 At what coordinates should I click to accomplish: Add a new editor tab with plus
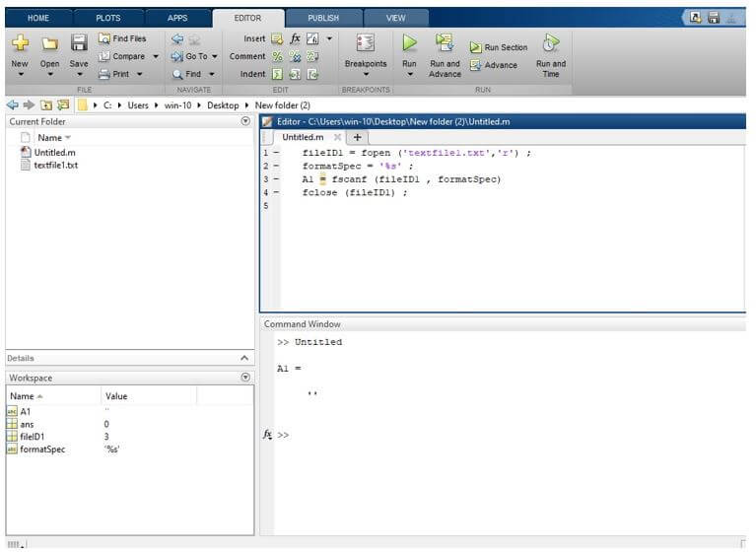(x=357, y=137)
